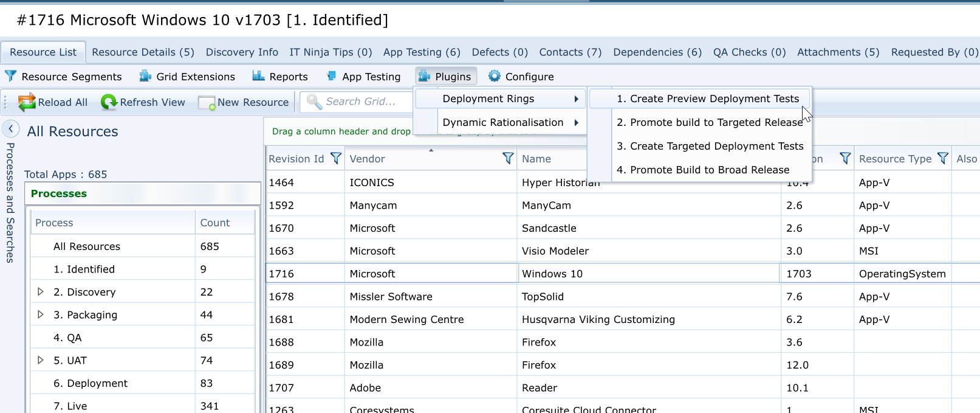Open the Discovery Info tab
The width and height of the screenshot is (980, 413).
pyautogui.click(x=242, y=52)
